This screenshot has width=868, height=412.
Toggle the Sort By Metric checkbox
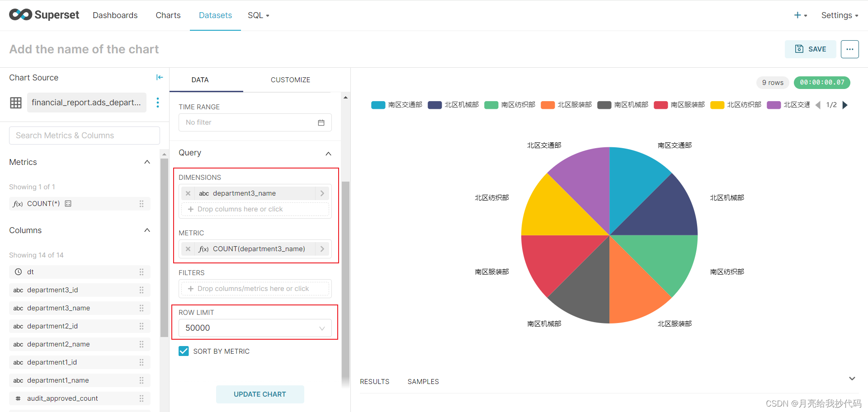(x=184, y=351)
